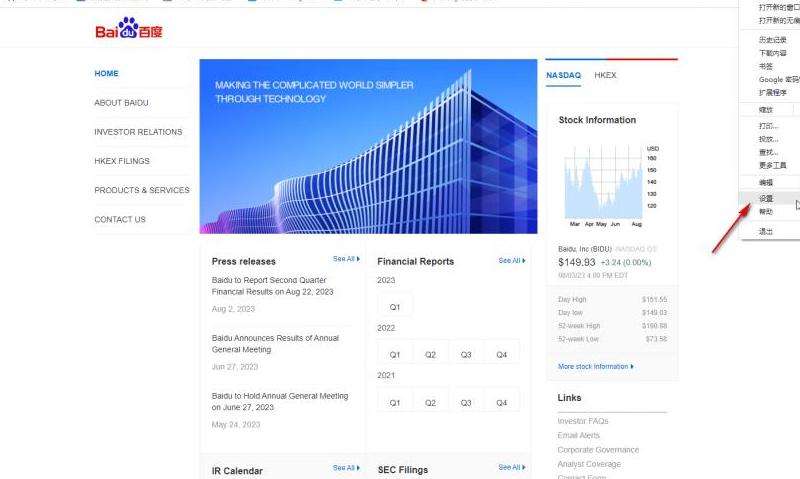The height and width of the screenshot is (479, 800).
Task: Switch to the HKEX stock tab
Action: [605, 75]
